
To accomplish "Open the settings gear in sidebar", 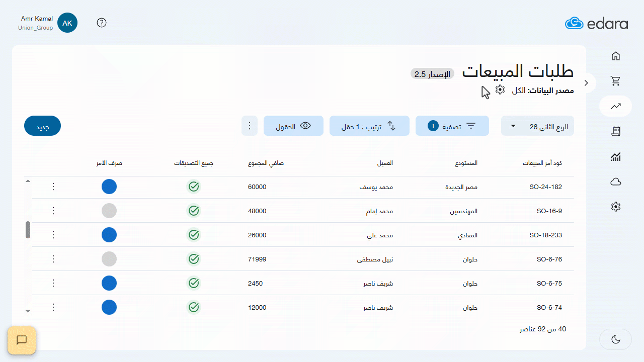I will 615,207.
